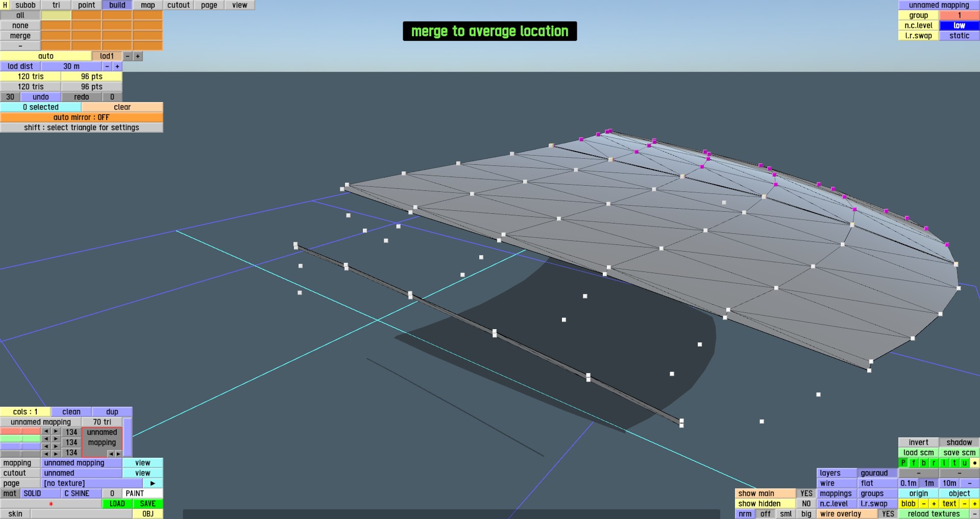Select 'off' point size option
Image resolution: width=980 pixels, height=519 pixels.
coord(766,514)
